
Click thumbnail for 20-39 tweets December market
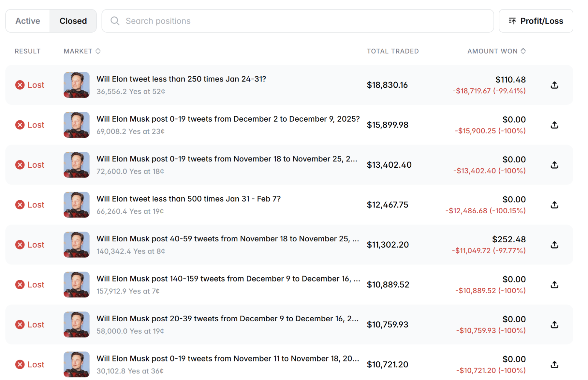77,325
